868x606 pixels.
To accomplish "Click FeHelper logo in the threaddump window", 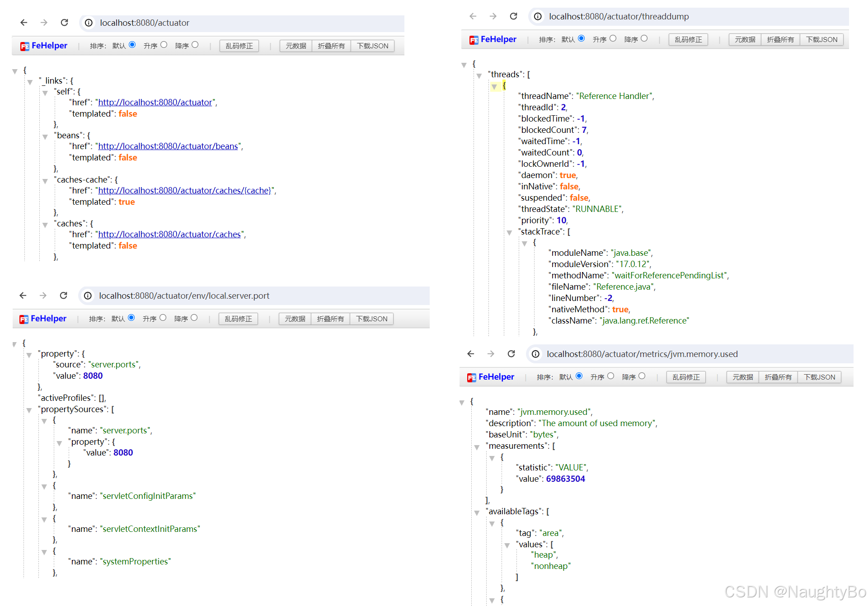I will [x=493, y=39].
